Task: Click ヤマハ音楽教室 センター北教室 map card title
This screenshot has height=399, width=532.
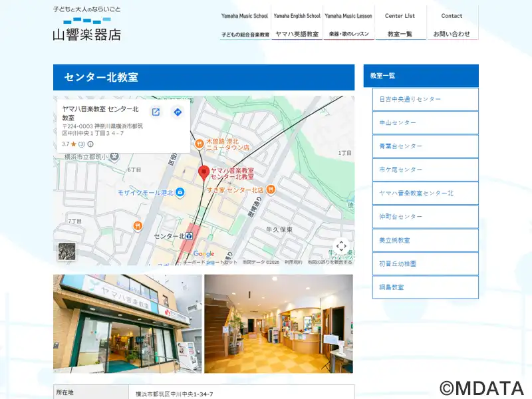Action: [100, 113]
